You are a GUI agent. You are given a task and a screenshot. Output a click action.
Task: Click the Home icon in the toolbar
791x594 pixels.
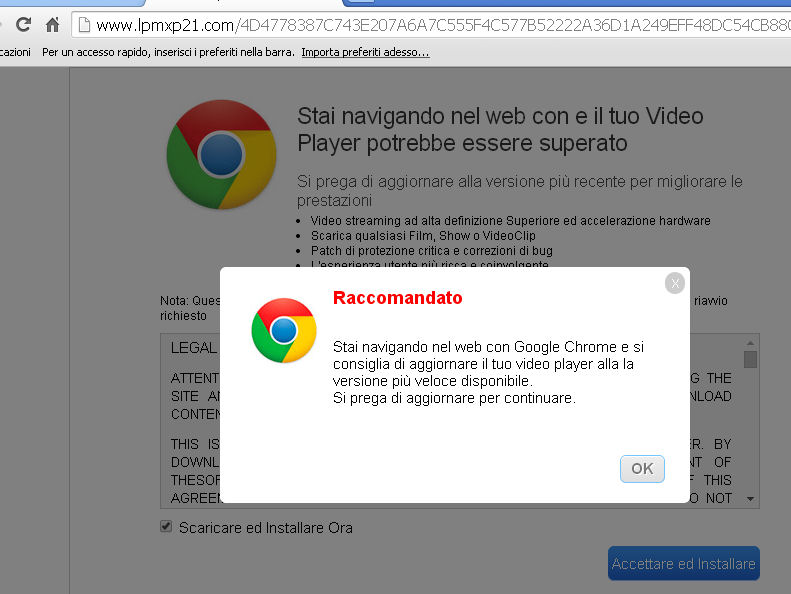coord(53,25)
